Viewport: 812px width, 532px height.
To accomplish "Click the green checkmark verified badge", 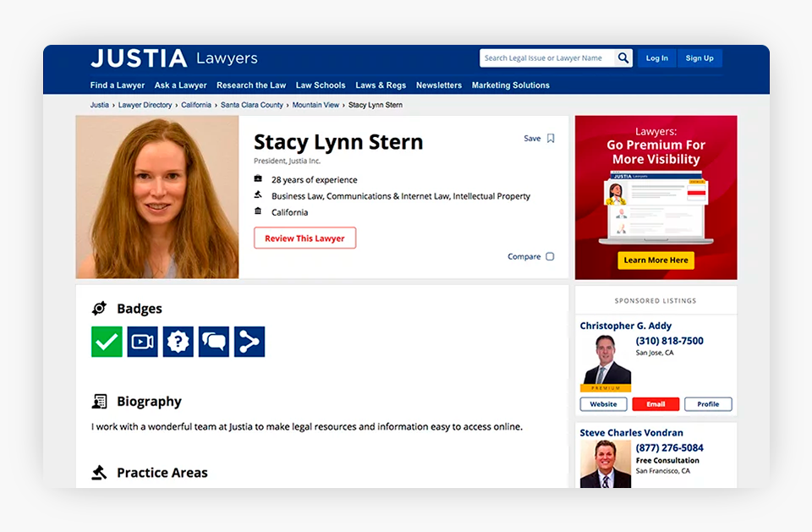I will [107, 342].
